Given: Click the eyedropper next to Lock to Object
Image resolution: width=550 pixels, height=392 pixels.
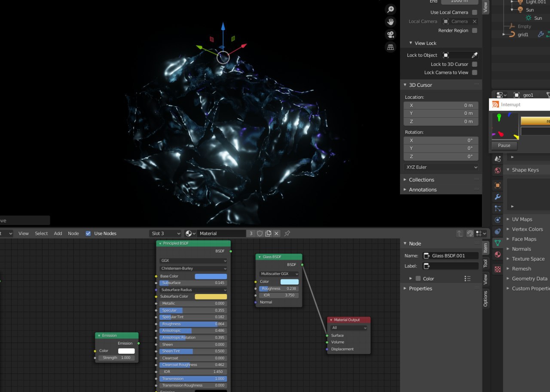Looking at the screenshot, I should [x=474, y=55].
